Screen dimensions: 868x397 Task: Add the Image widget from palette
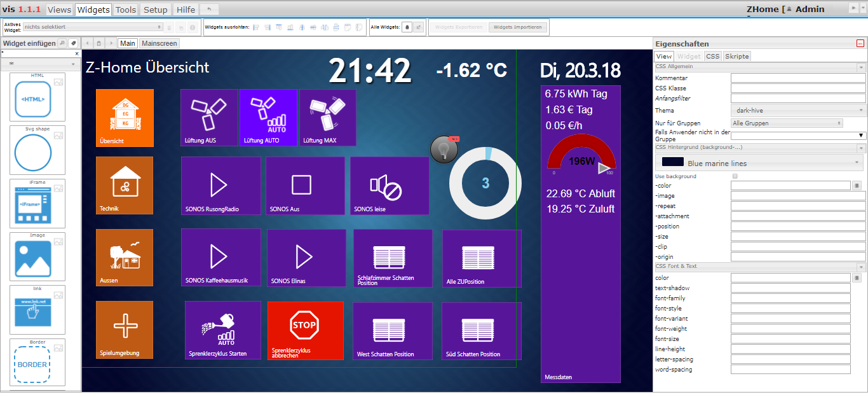(x=37, y=256)
